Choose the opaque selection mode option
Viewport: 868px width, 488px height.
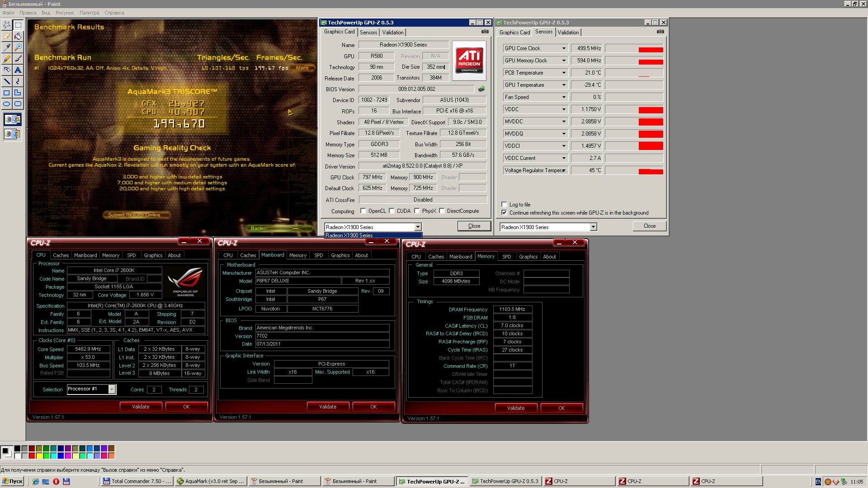pyautogui.click(x=13, y=119)
